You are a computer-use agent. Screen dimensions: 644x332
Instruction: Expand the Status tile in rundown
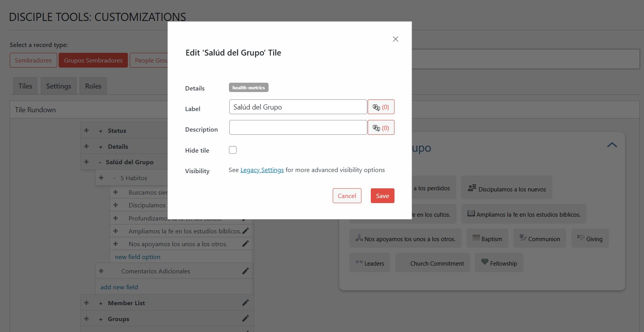101,131
